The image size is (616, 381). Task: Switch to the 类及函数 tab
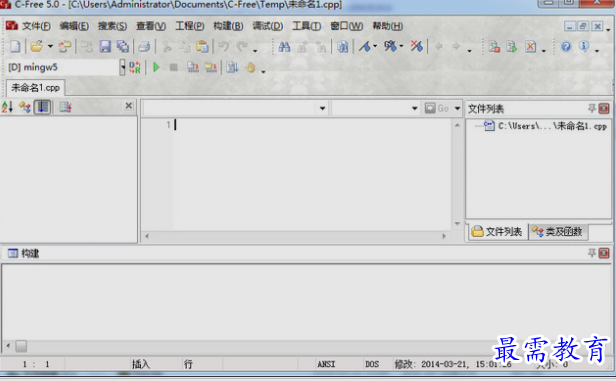558,232
